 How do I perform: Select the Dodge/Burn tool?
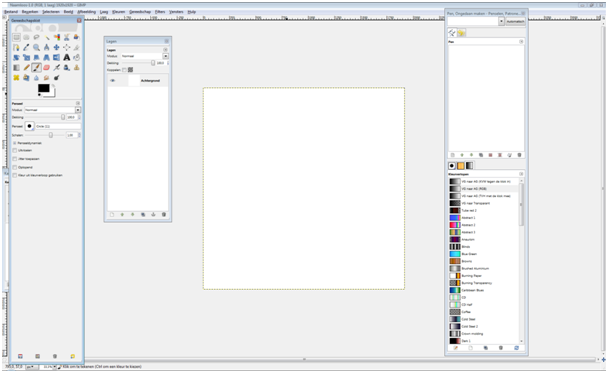pos(57,78)
